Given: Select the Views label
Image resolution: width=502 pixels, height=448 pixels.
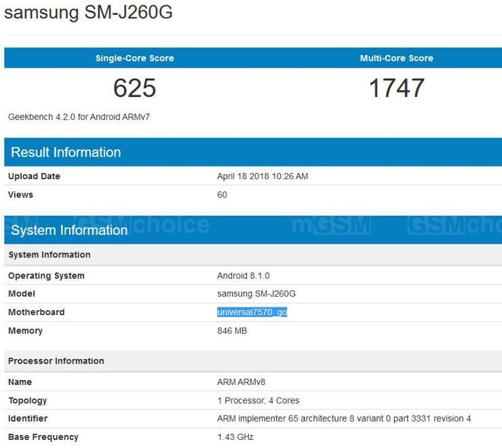Looking at the screenshot, I should 20,195.
